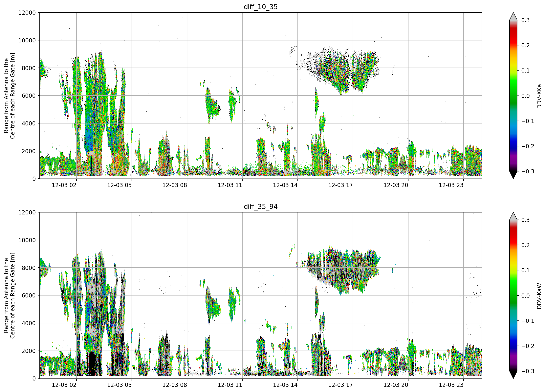Click black lower extension arrow of DDV-KaW colorbar
Screen dimensions: 546x392
pos(513,374)
